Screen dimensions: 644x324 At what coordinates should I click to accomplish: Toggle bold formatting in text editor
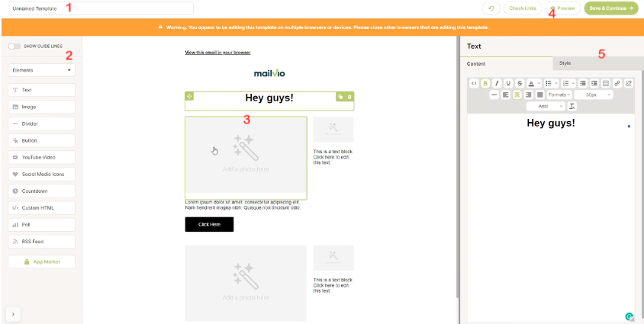point(485,83)
